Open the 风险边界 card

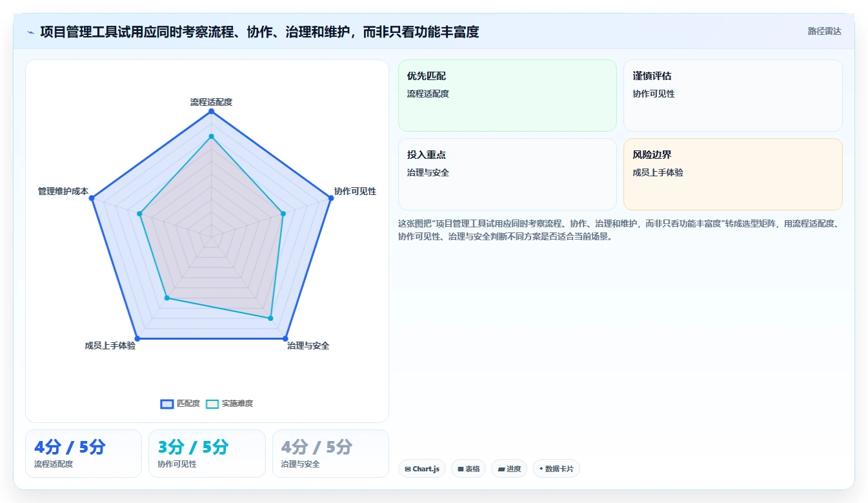tap(732, 174)
